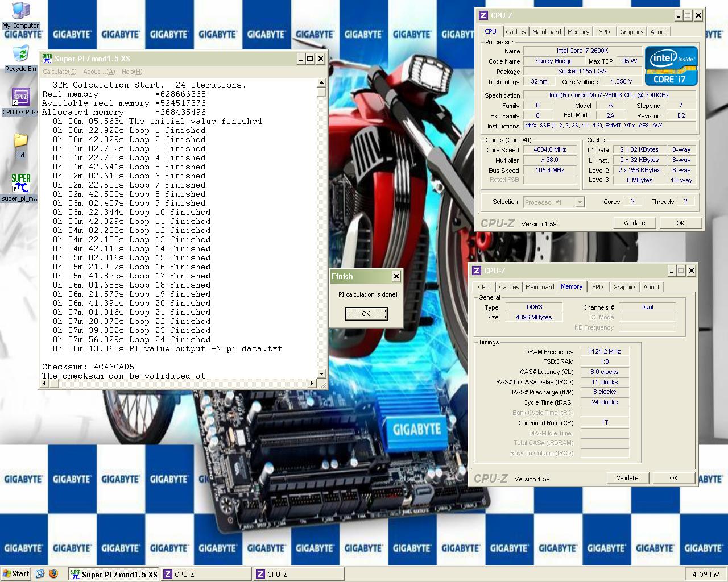728x582 pixels.
Task: Launch CPUID CPU-Z desktop shortcut
Action: tap(20, 101)
